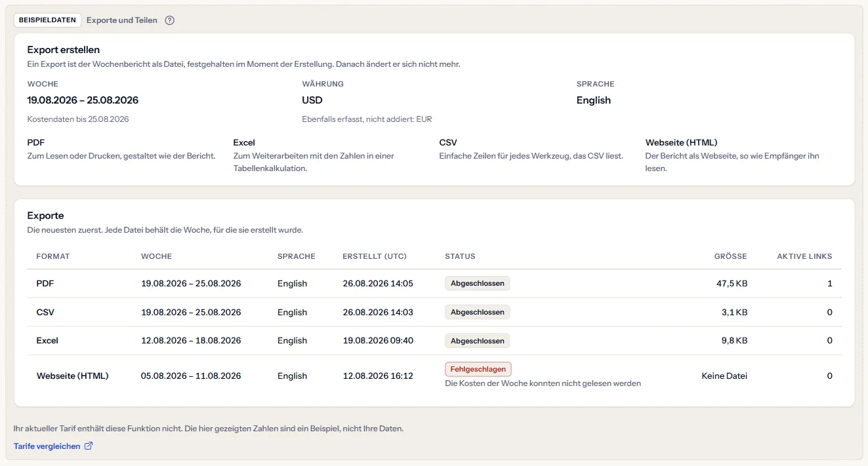Click the Ebenfalls erfasst, nicht addiert: EUR note

coord(367,119)
